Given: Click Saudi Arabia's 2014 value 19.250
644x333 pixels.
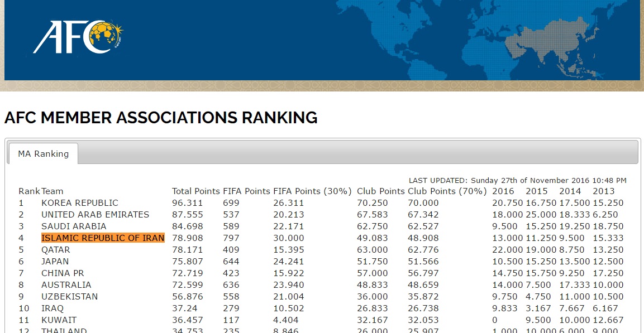Looking at the screenshot, I should [x=575, y=226].
